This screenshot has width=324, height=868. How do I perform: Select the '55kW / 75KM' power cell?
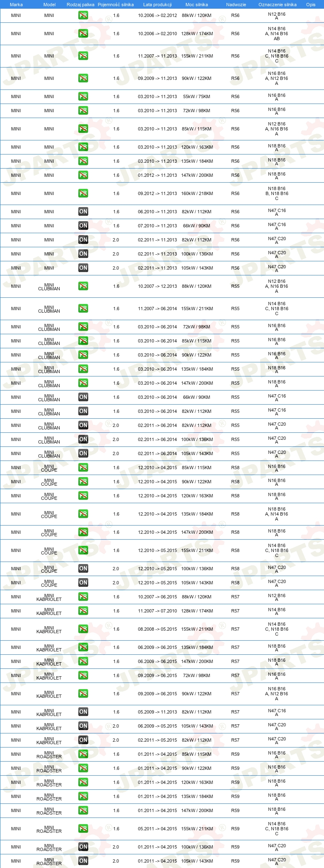[x=197, y=96]
